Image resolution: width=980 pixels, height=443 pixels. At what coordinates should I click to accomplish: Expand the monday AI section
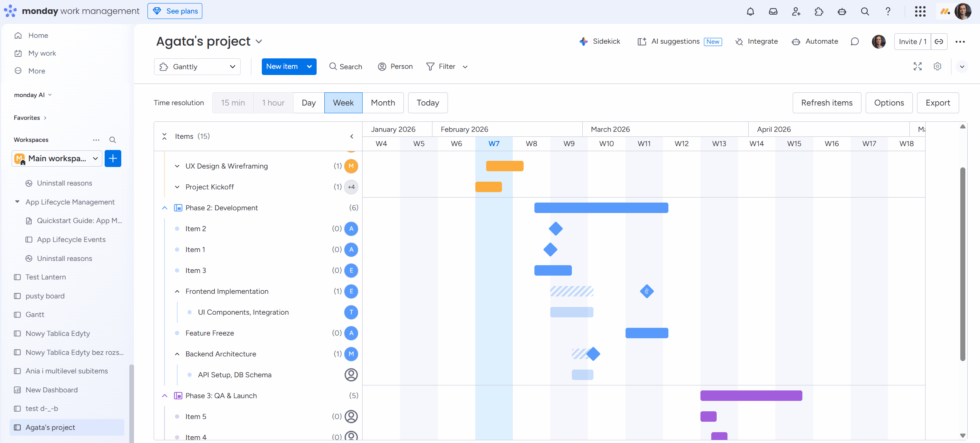[50, 95]
